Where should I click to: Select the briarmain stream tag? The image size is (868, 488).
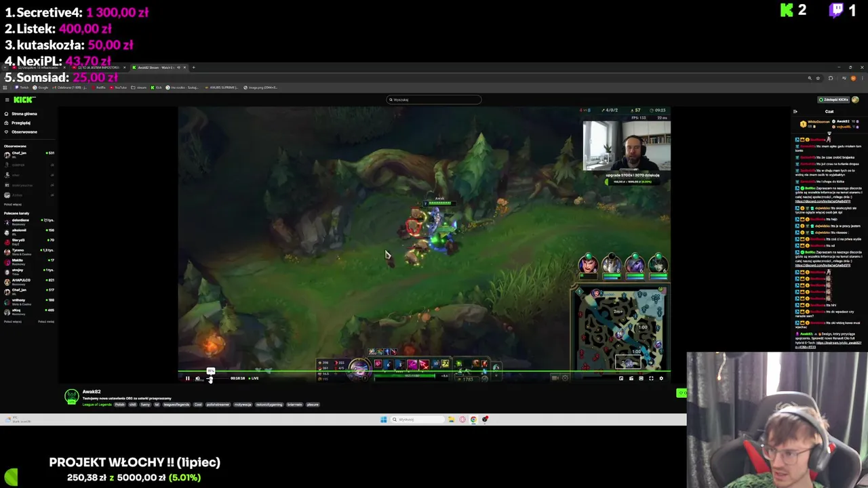[x=294, y=405]
